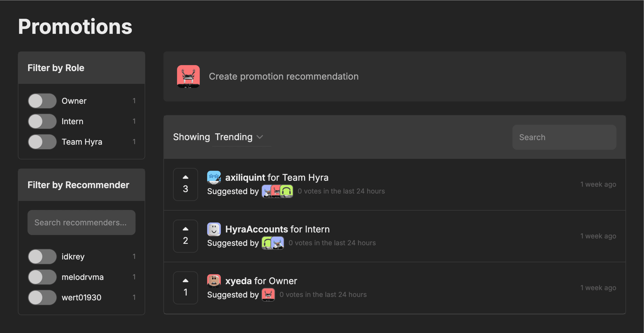
Task: Click Create promotion recommendation field
Action: [284, 76]
